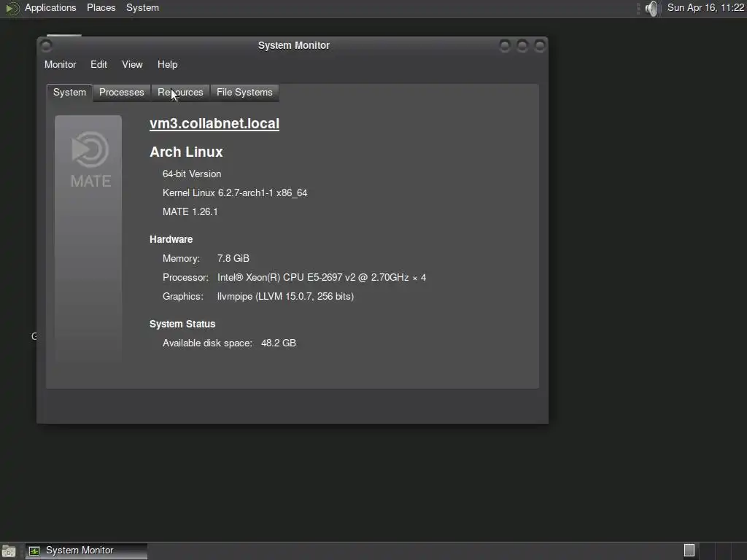
Task: Click the Hardware heading
Action: pos(171,239)
